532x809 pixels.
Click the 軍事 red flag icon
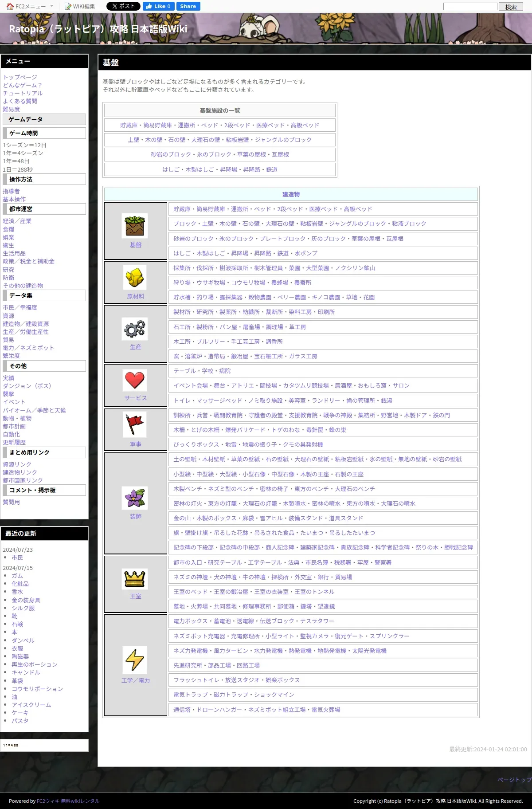tap(135, 425)
